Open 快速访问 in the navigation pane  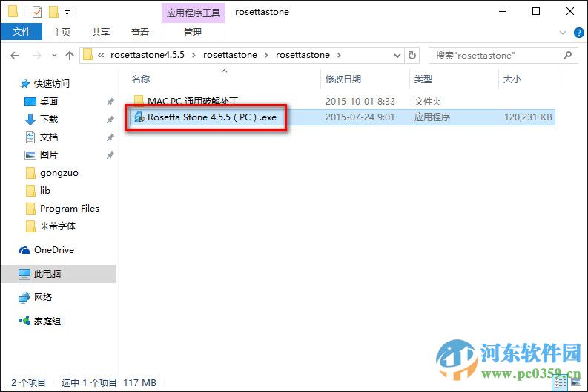pos(52,83)
